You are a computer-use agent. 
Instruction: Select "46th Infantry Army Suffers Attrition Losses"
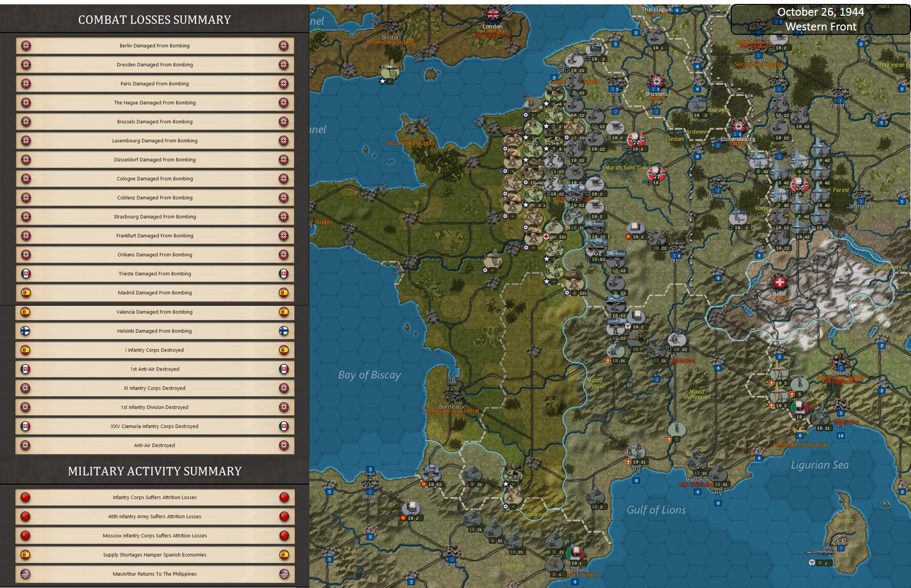155,516
